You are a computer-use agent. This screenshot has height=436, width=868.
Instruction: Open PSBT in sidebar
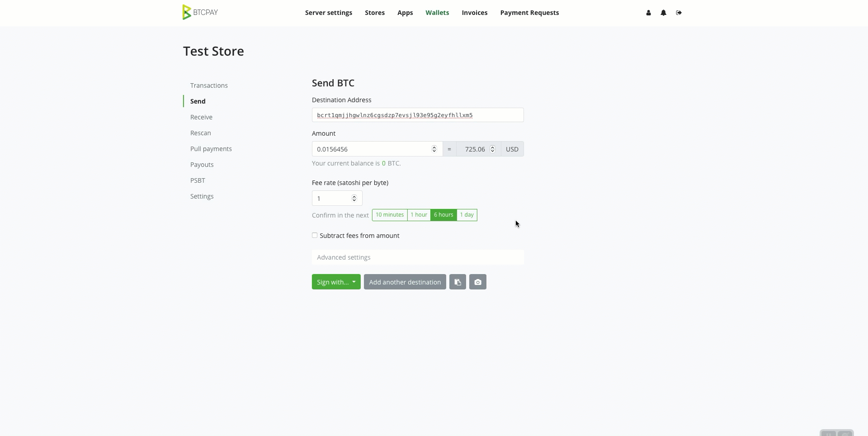[198, 180]
